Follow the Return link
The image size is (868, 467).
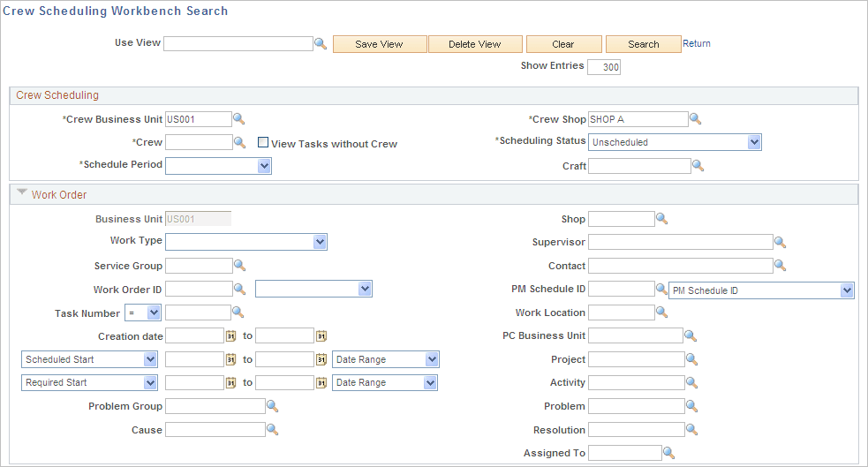(697, 43)
